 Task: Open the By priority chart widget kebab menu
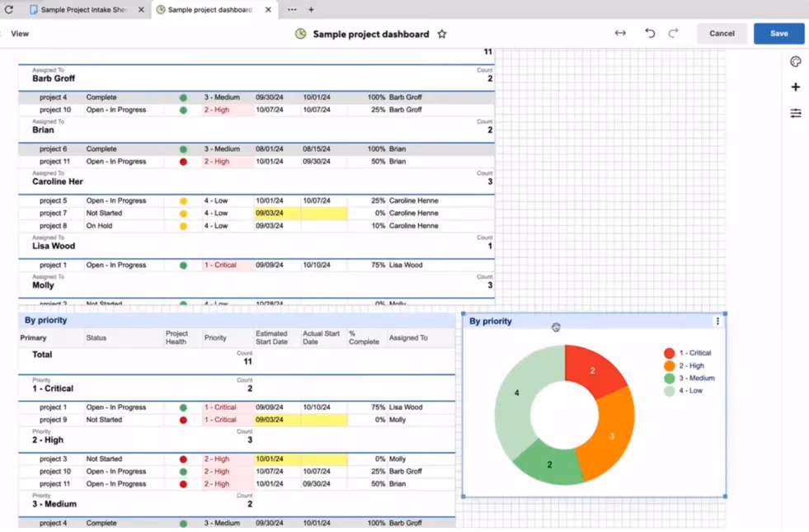717,321
